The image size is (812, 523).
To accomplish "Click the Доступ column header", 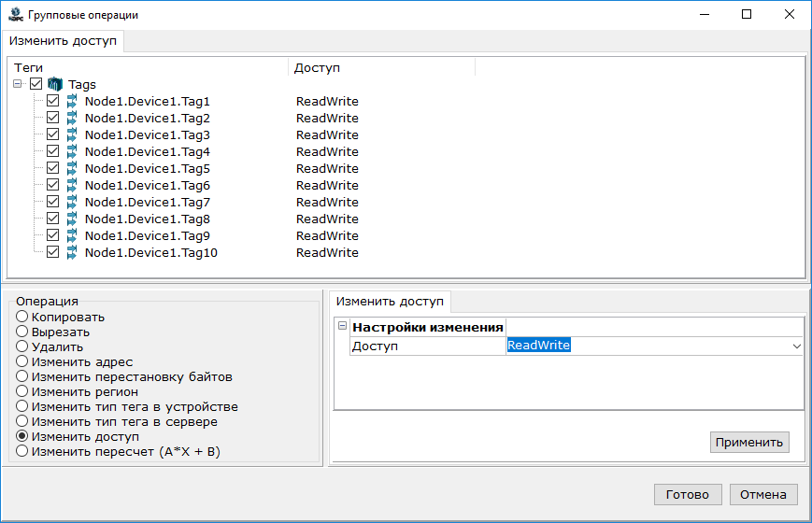I will tap(318, 67).
